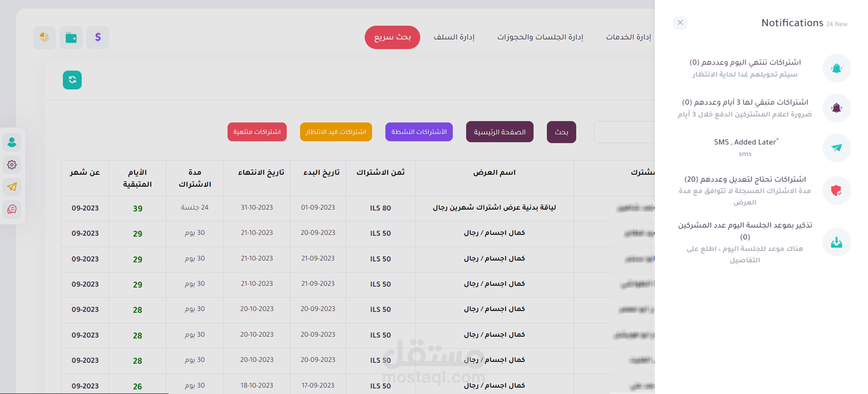
Task: Close the Notifications panel
Action: [680, 22]
